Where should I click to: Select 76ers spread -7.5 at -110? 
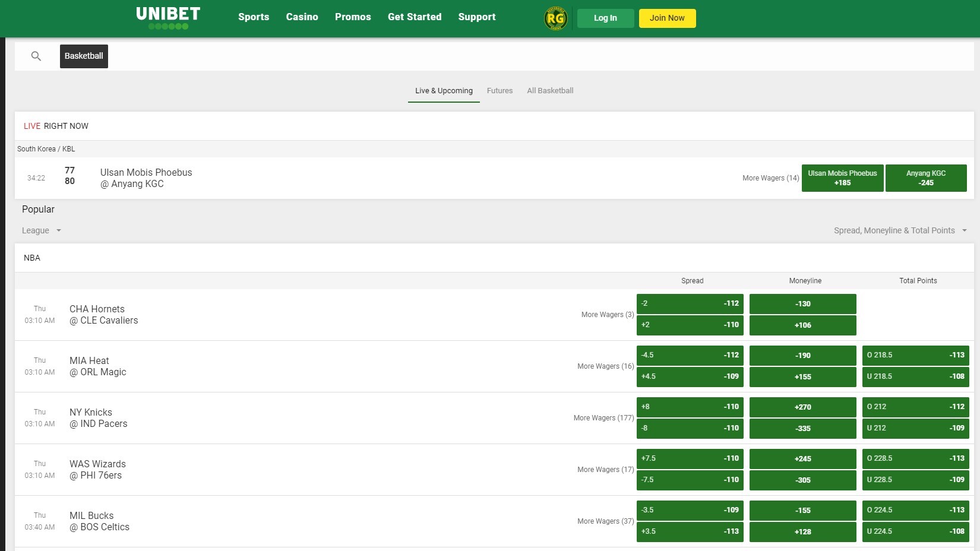point(690,480)
